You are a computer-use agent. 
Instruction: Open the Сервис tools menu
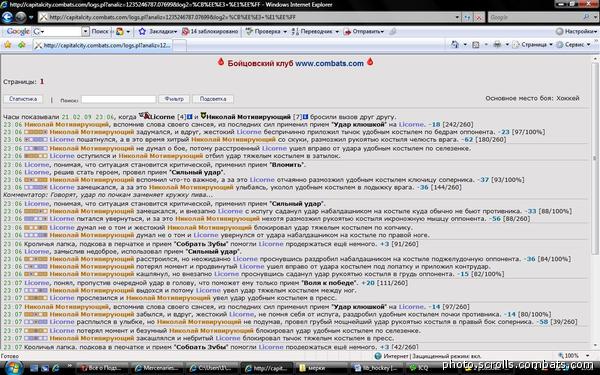point(573,45)
